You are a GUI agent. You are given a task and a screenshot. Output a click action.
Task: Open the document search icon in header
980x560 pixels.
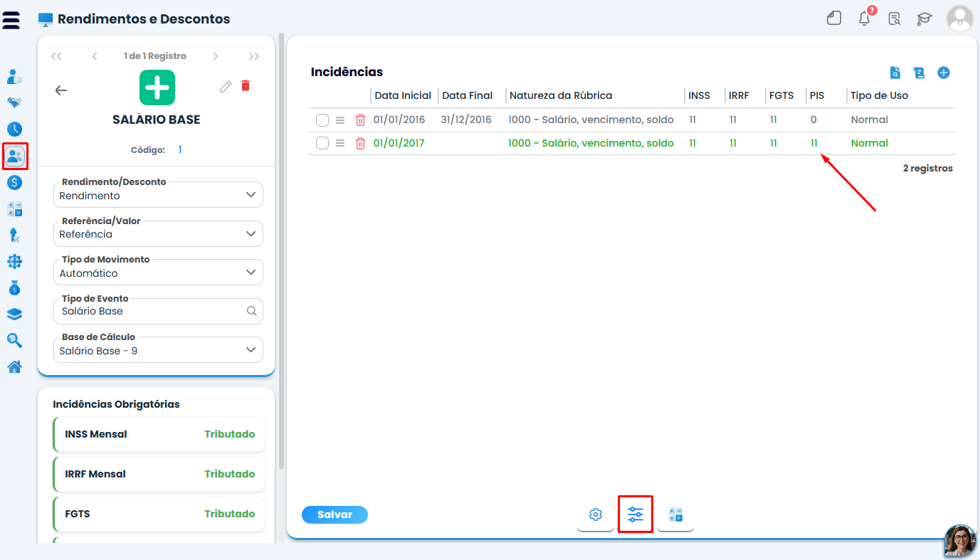[x=895, y=19]
